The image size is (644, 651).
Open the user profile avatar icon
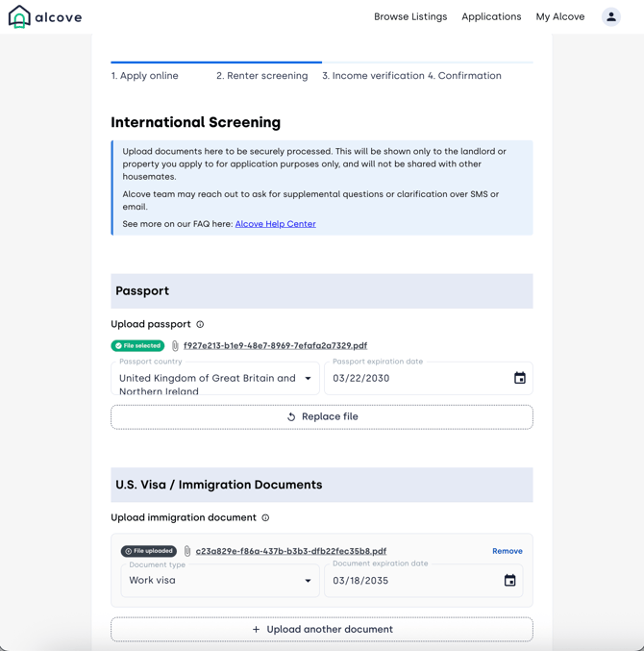(610, 16)
